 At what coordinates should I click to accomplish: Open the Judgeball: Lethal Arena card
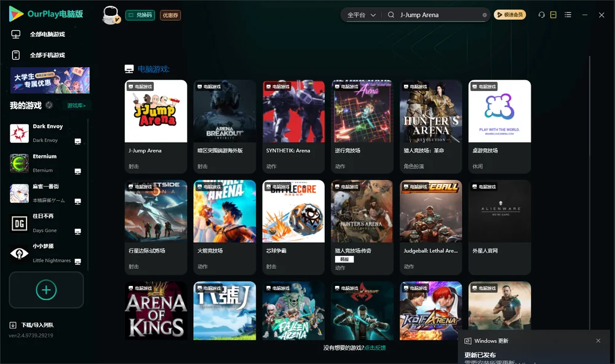(x=430, y=227)
